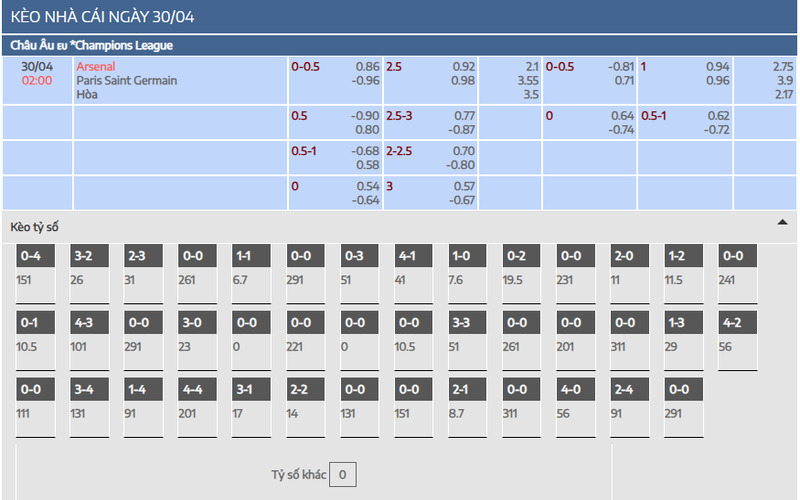Pick handicap 0-0.5 odds 0.86
Screen dimensions: 800x500
(x=368, y=67)
